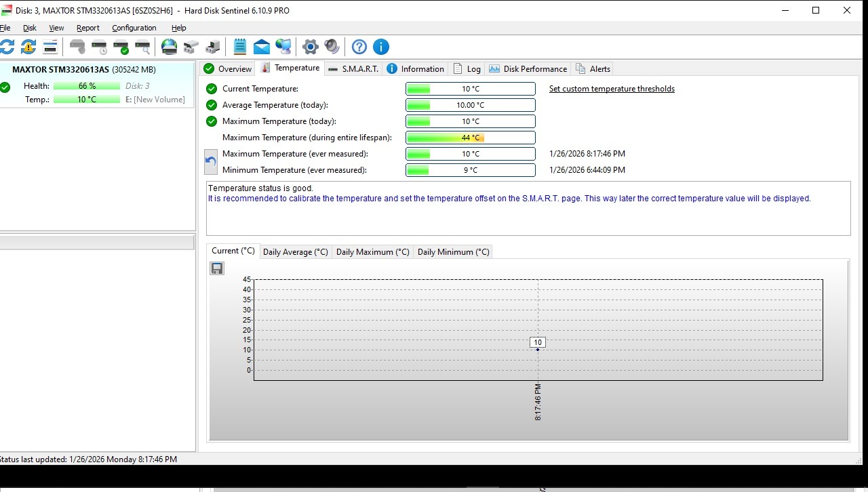Open the blue notepad report icon

tap(239, 47)
